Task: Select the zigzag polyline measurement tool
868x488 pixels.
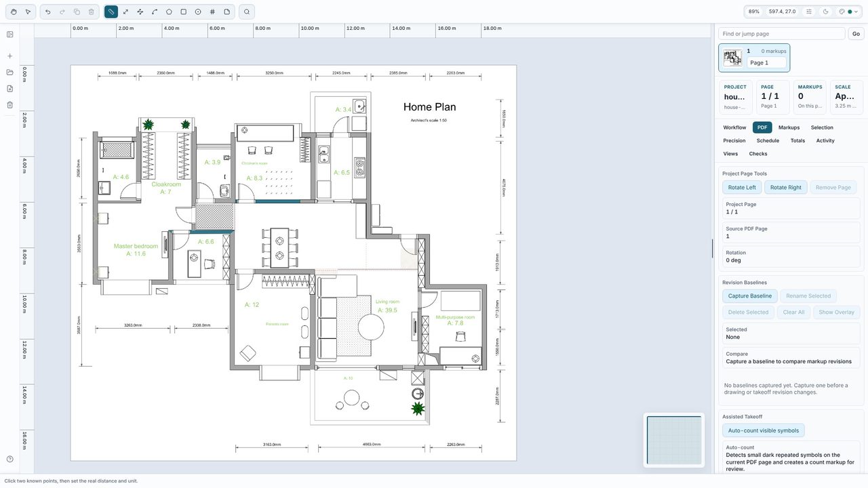Action: tap(140, 12)
